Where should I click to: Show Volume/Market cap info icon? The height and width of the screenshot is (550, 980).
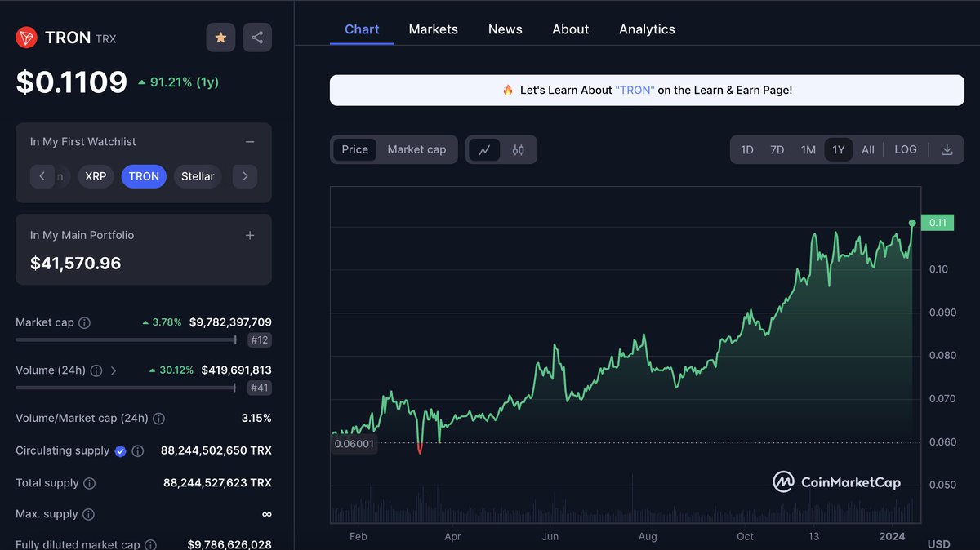[158, 419]
